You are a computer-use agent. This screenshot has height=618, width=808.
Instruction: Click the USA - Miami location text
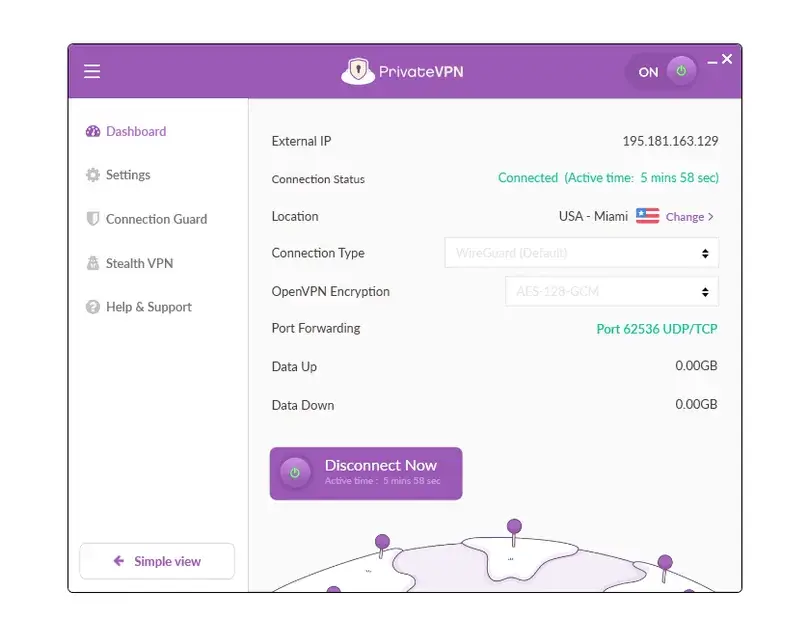pos(594,216)
